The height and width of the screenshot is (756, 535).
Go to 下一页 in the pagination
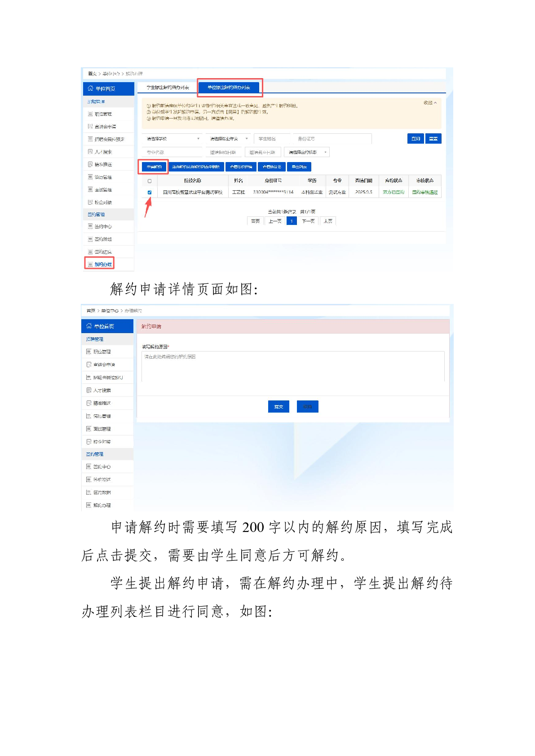(x=308, y=221)
